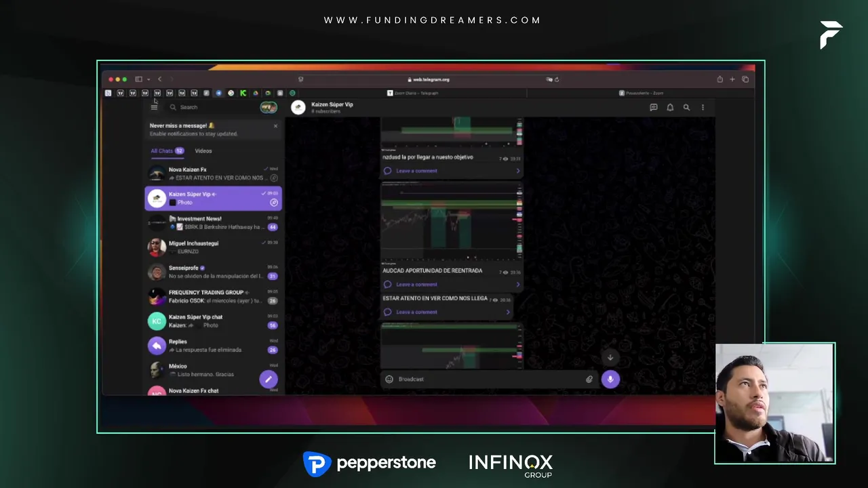Click Safari's web.telegram.org address bar
Image resolution: width=868 pixels, height=488 pixels.
click(x=429, y=79)
